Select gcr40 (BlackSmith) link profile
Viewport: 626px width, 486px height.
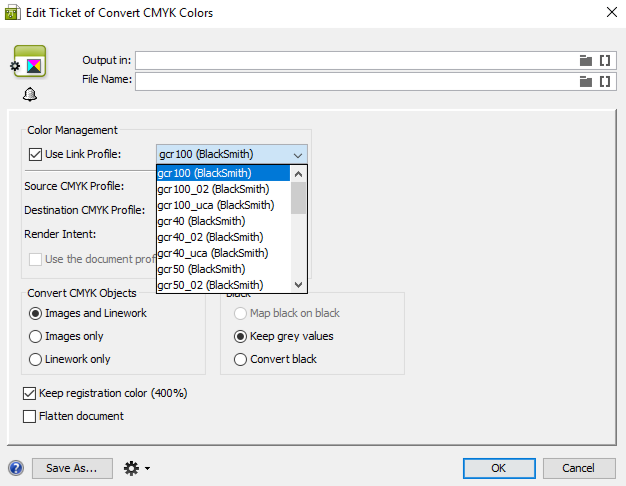pos(223,221)
